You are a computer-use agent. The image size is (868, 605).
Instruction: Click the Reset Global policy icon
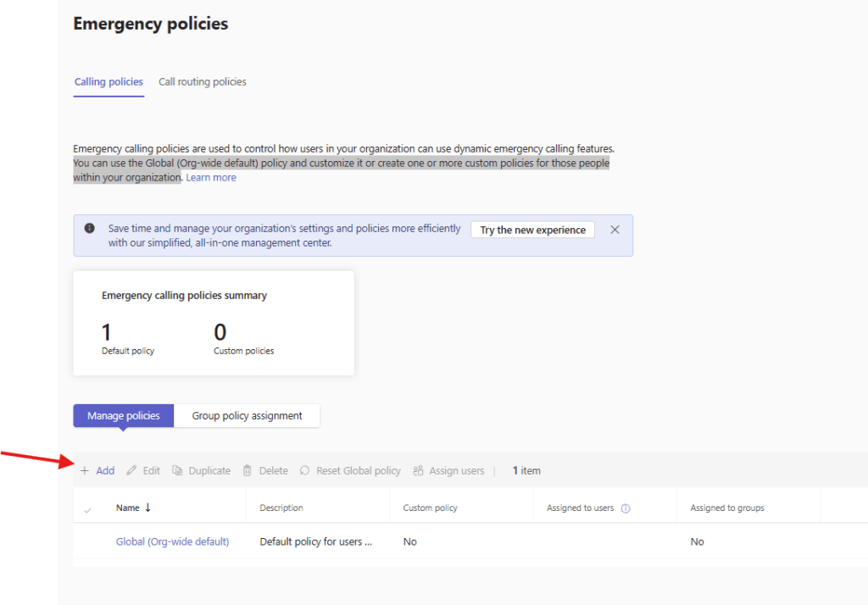(305, 471)
